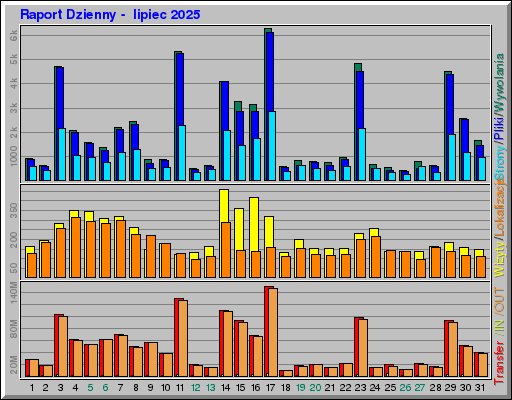Click day label 1 on the x-axis
The image size is (512, 400).
pos(32,388)
